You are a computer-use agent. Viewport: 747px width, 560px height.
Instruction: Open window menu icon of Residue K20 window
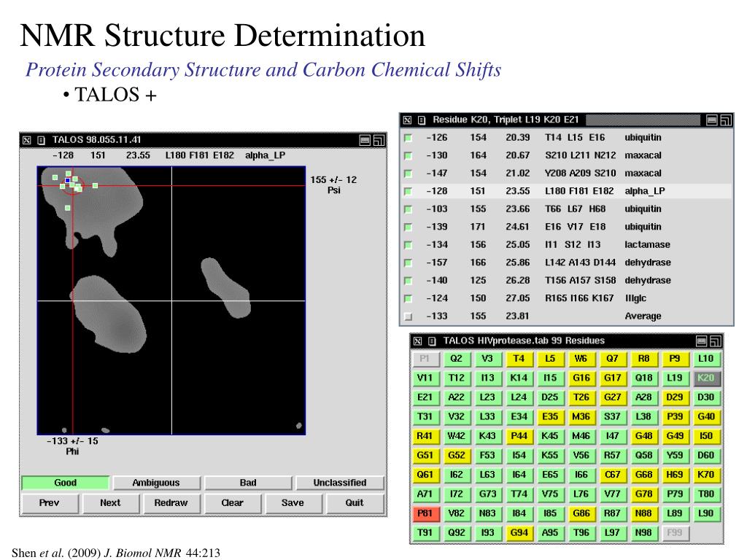click(421, 120)
